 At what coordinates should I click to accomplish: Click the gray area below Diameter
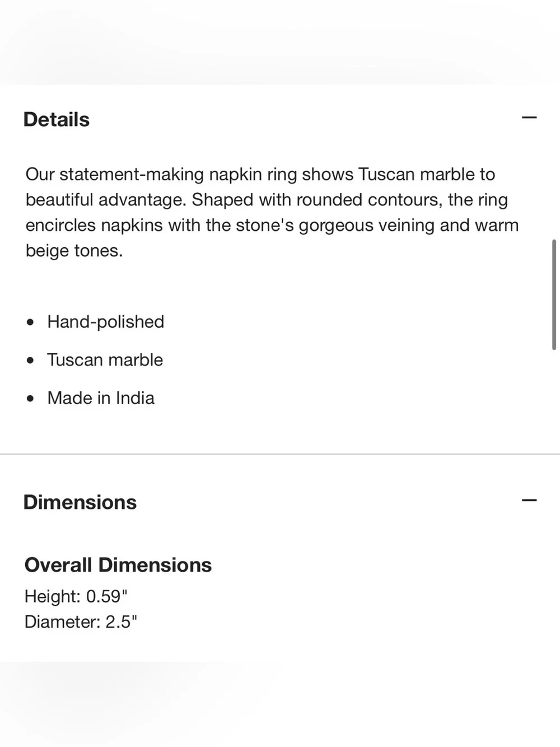280,704
